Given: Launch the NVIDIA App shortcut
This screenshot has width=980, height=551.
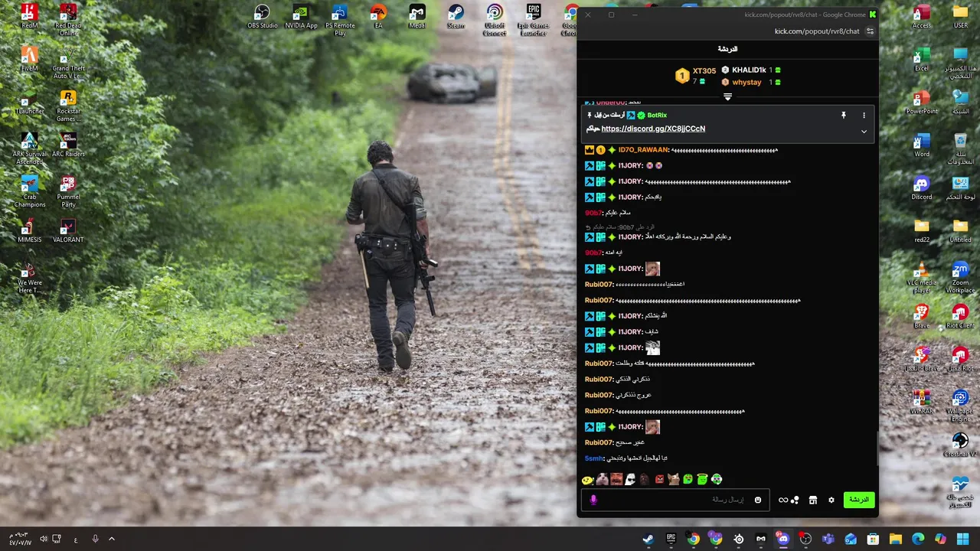Looking at the screenshot, I should pyautogui.click(x=301, y=16).
